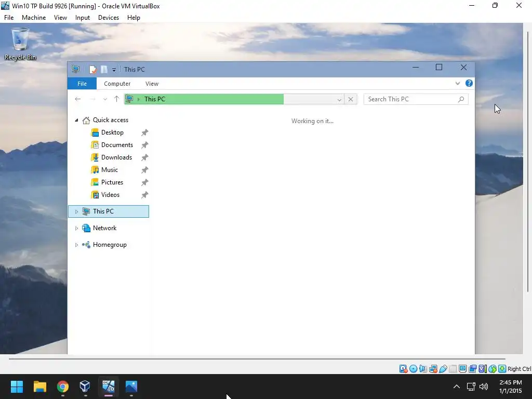The height and width of the screenshot is (399, 532).
Task: Open the Recycle Bin desktop icon
Action: coord(20,44)
